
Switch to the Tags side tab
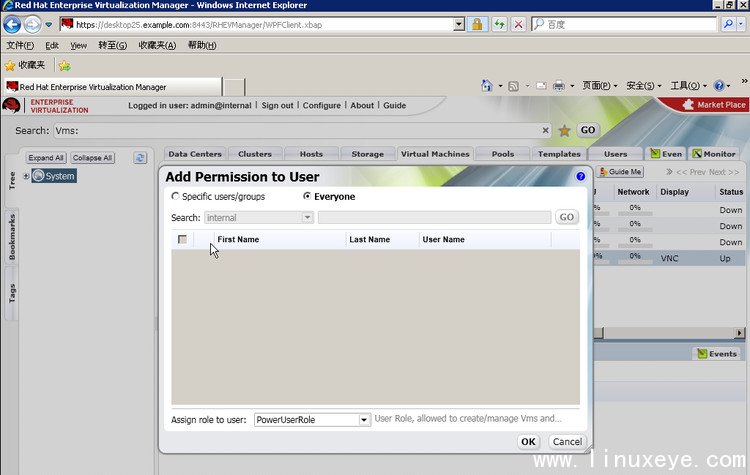tap(12, 293)
